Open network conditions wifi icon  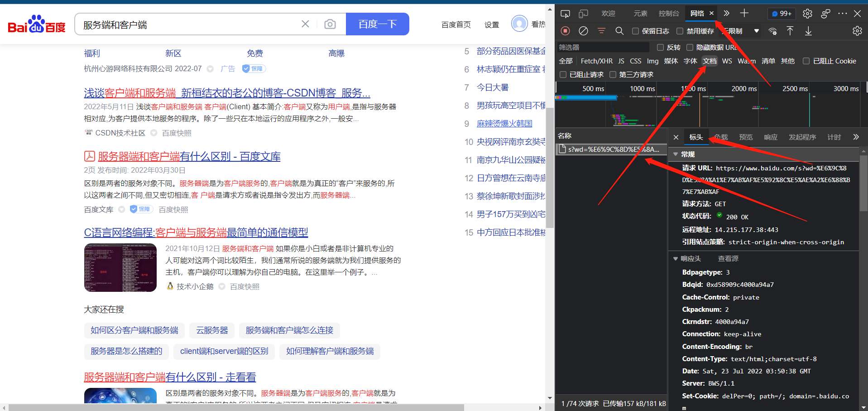(772, 31)
